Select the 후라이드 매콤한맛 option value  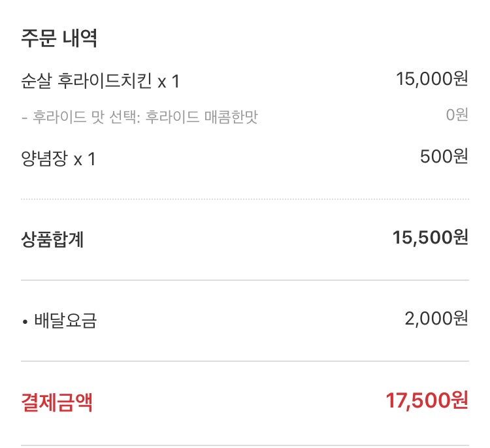[202, 117]
